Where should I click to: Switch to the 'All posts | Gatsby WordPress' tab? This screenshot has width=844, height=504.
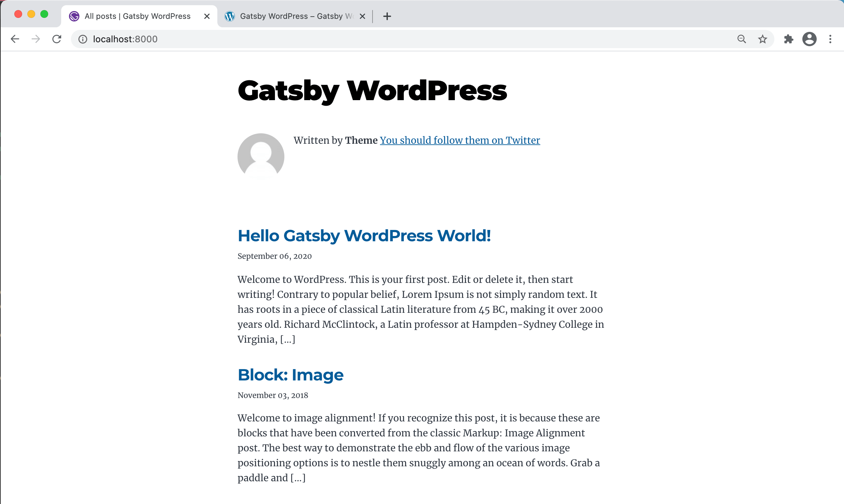pyautogui.click(x=139, y=16)
